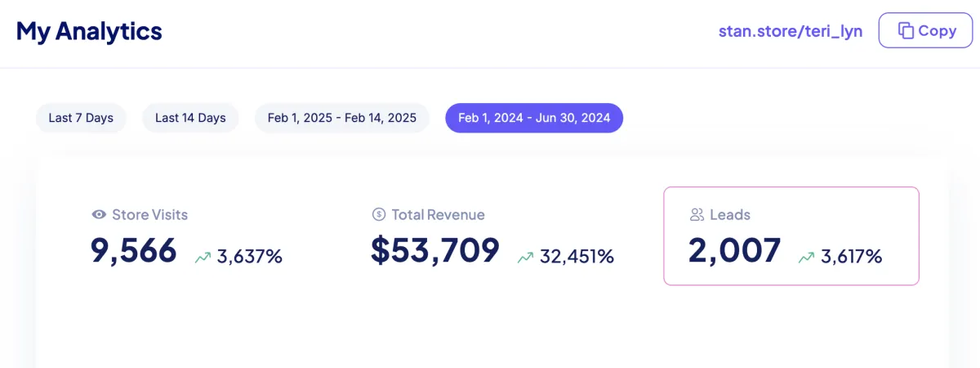Click the dollar coin icon beside Total Revenue
This screenshot has width=980, height=368.
pyautogui.click(x=378, y=215)
